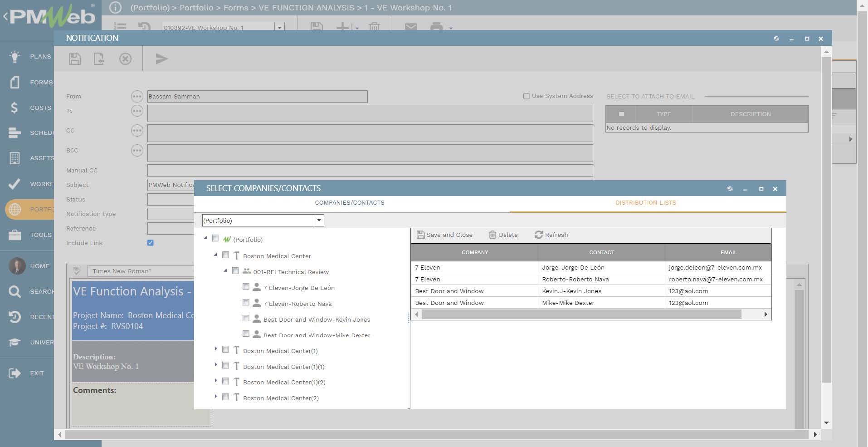Click inside the Manual CC field

[x=370, y=170]
